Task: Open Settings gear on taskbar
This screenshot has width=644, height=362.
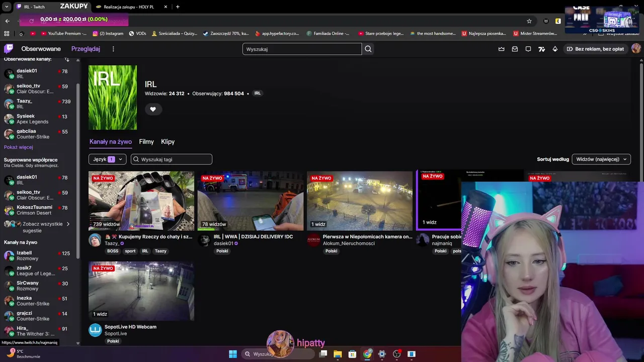Action: point(382,354)
